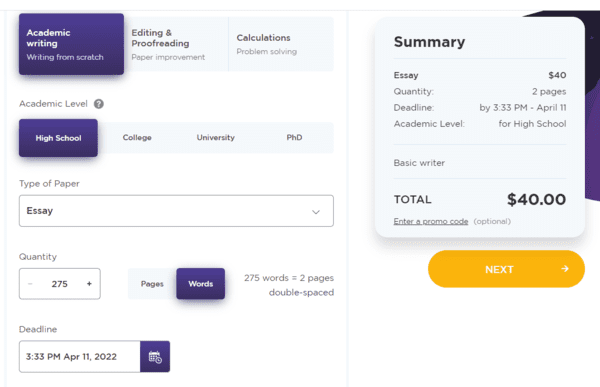Open the Academic Level help icon
The height and width of the screenshot is (387, 600).
pyautogui.click(x=99, y=104)
